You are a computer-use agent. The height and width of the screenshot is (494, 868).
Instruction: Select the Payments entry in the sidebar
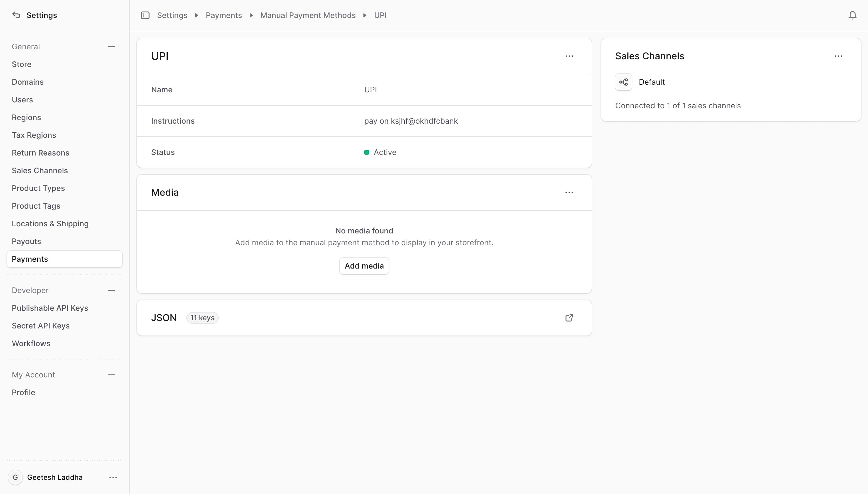pos(30,259)
